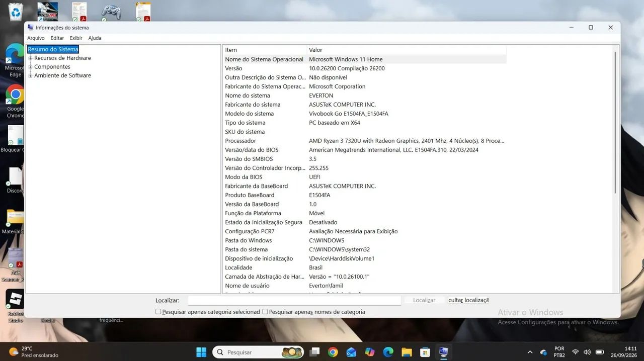The image size is (644, 361).
Task: Click the volume speaker tray icon
Action: tap(587, 352)
